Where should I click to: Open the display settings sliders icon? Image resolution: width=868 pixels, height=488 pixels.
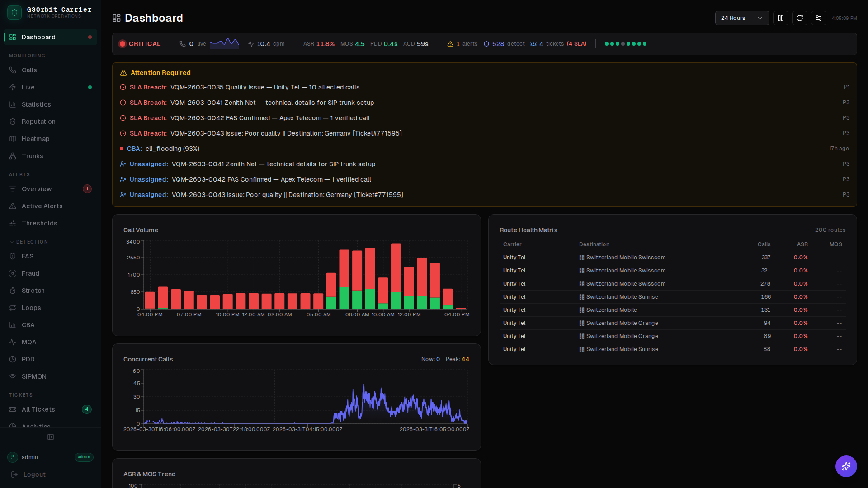(x=819, y=18)
